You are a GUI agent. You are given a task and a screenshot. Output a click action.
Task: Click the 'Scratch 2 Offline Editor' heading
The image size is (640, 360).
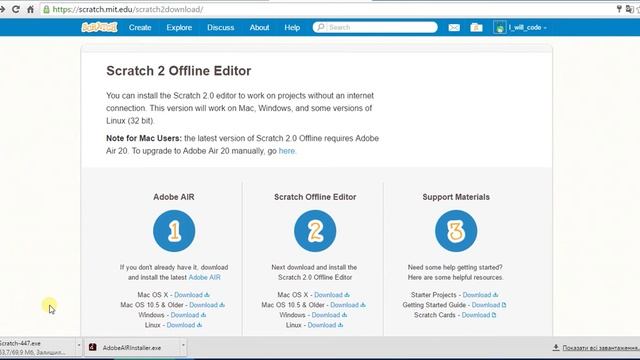(x=178, y=71)
